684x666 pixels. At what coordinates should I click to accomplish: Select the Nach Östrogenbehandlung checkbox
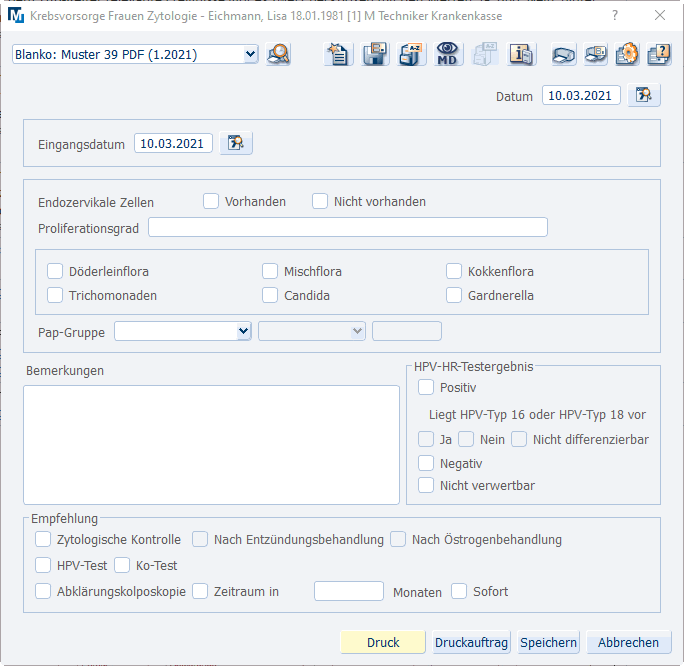[x=398, y=539]
